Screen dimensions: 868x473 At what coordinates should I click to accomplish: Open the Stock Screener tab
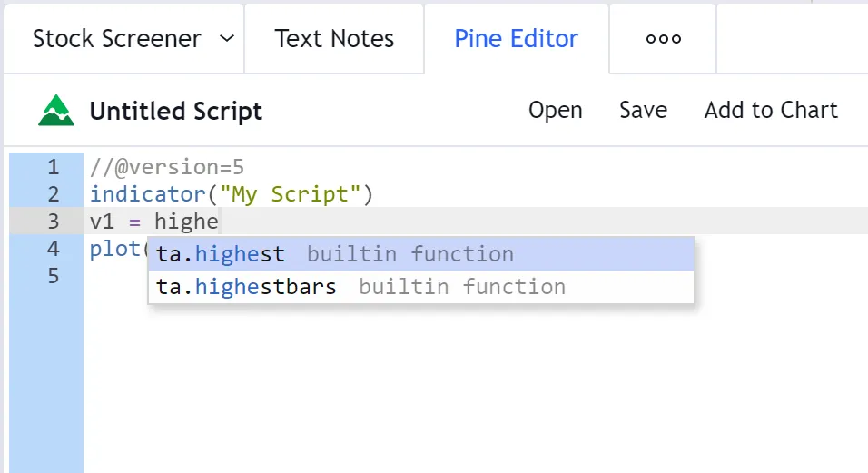pyautogui.click(x=116, y=39)
